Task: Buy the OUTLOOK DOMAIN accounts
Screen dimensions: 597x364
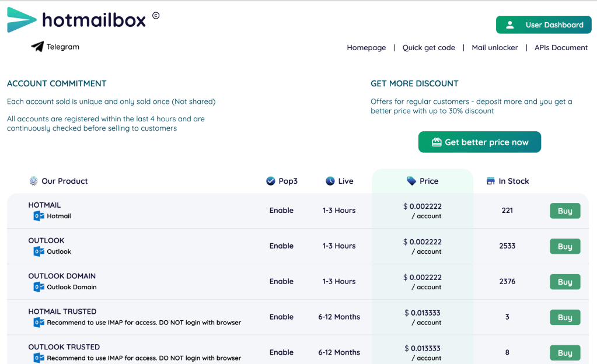Action: tap(564, 282)
